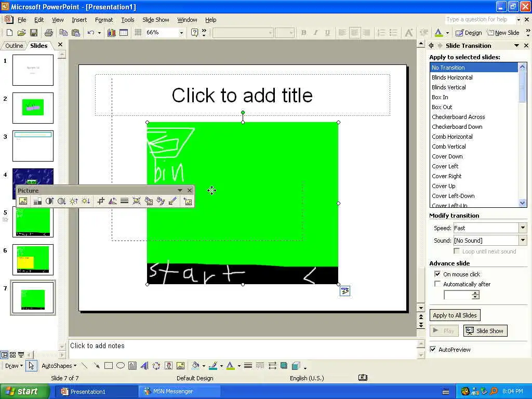Click the Design button
This screenshot has height=399, width=532.
469,33
